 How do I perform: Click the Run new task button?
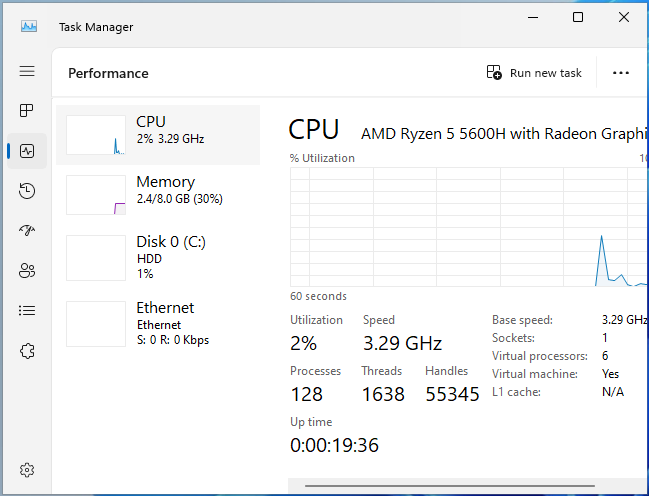point(534,73)
